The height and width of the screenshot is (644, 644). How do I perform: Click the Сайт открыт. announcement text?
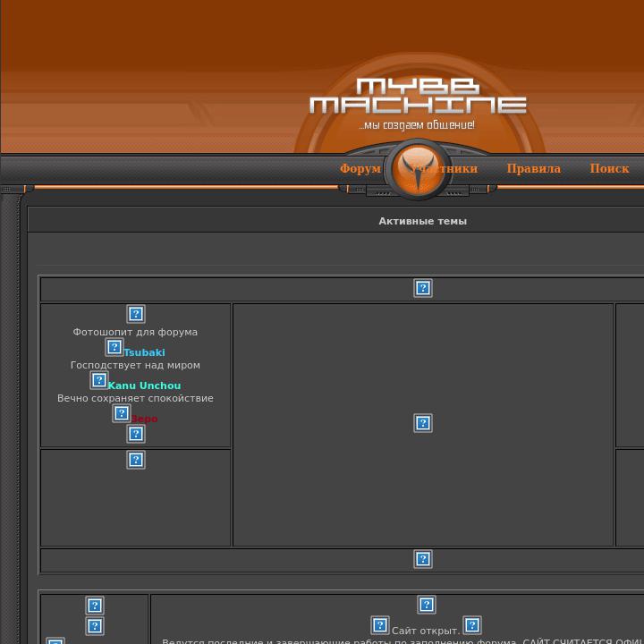pyautogui.click(x=426, y=631)
